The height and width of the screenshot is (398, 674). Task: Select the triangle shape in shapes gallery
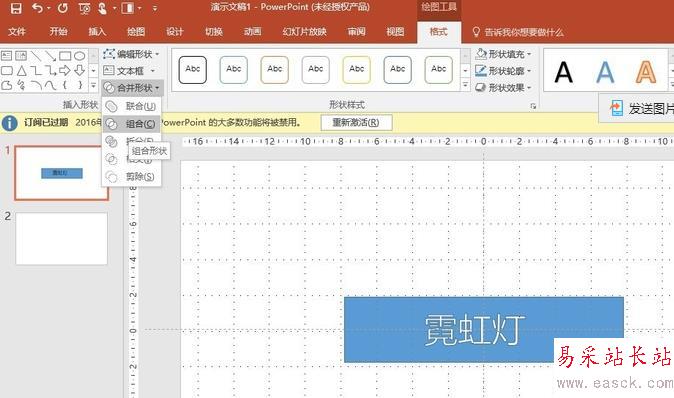tap(21, 70)
